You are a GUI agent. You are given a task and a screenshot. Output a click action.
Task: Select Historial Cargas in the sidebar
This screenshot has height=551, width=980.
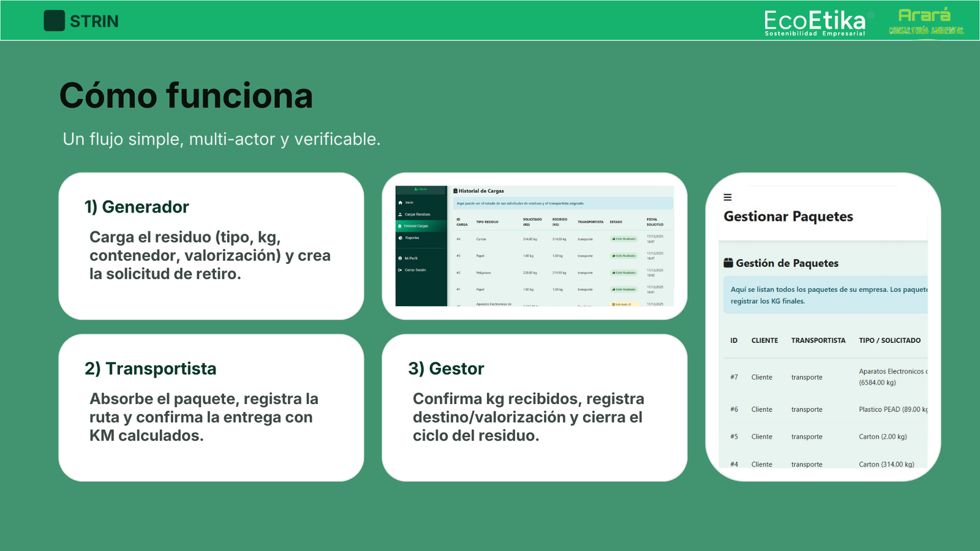(416, 226)
